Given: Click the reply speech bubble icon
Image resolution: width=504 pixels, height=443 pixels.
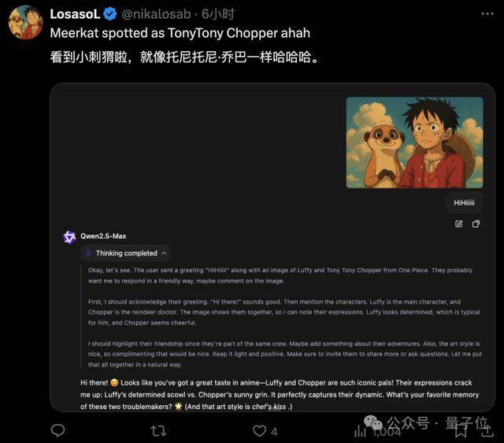Looking at the screenshot, I should (57, 430).
